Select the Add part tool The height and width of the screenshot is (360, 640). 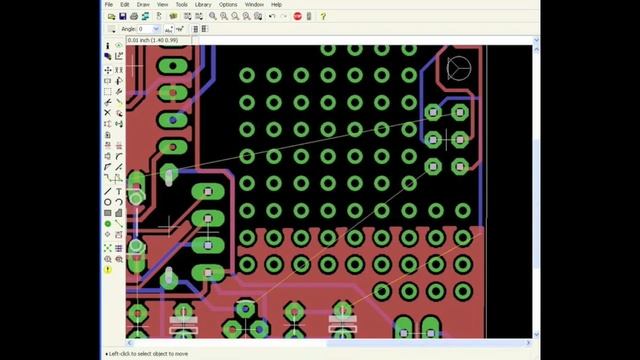point(119,113)
